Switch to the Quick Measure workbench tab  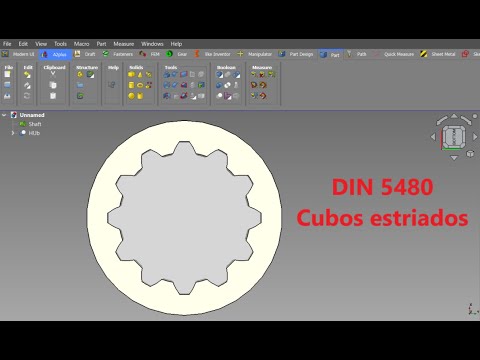coord(394,54)
